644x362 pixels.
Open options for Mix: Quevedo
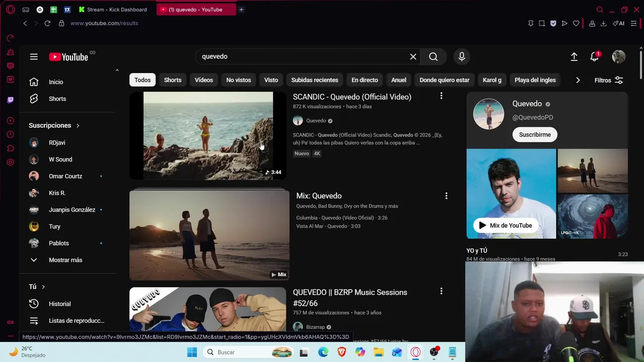(x=446, y=196)
